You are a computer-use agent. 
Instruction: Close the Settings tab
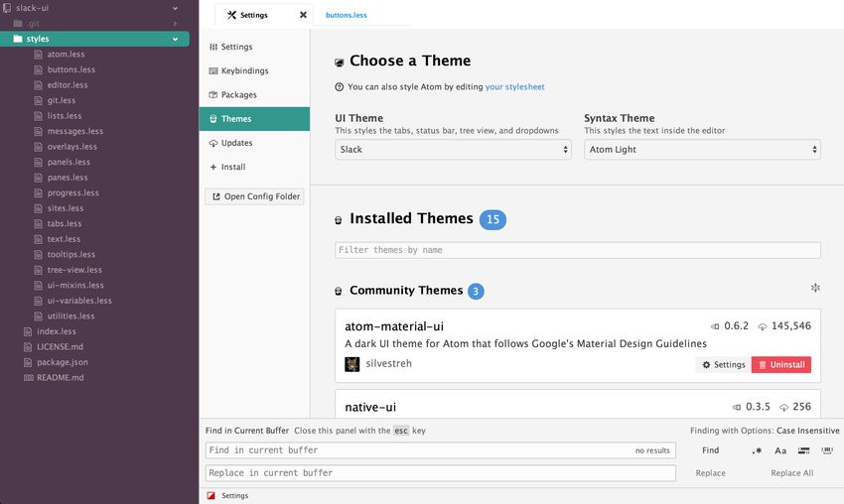303,15
